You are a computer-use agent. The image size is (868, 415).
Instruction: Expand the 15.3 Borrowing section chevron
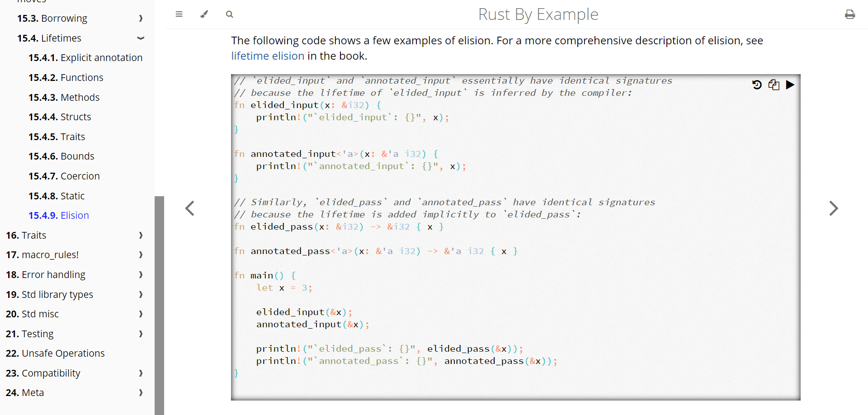pos(141,18)
